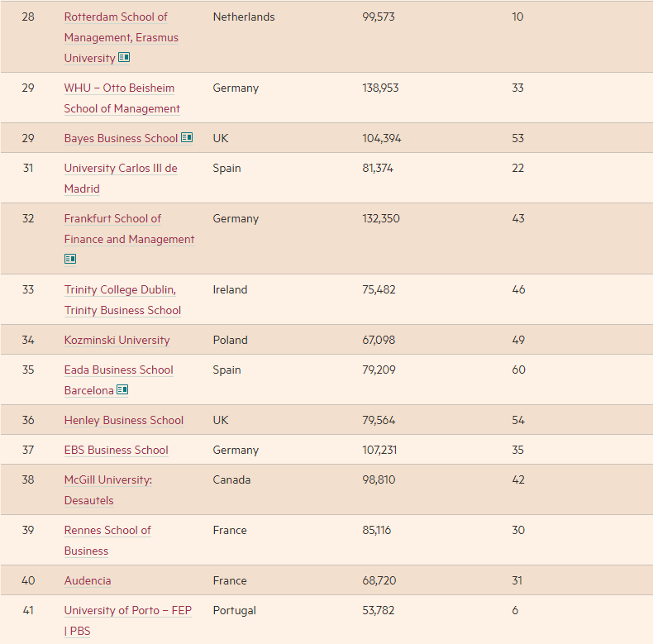This screenshot has height=644, width=653.
Task: Click rank number 41
Action: tap(28, 610)
